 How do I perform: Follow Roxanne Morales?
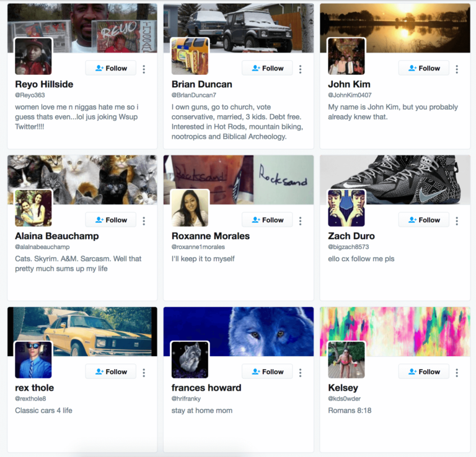tap(267, 220)
